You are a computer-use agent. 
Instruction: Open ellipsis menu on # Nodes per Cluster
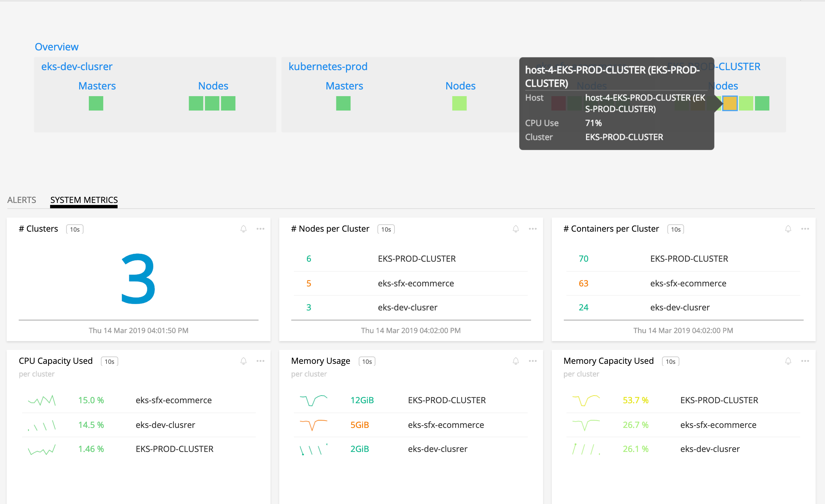point(533,229)
